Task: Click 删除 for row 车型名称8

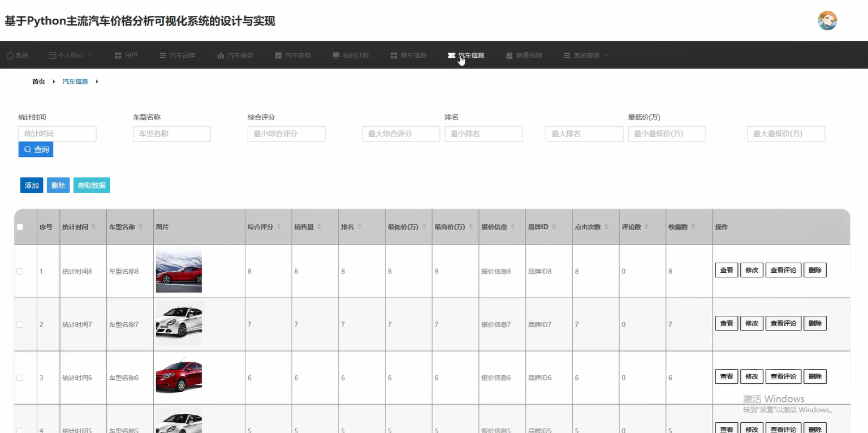Action: (815, 270)
